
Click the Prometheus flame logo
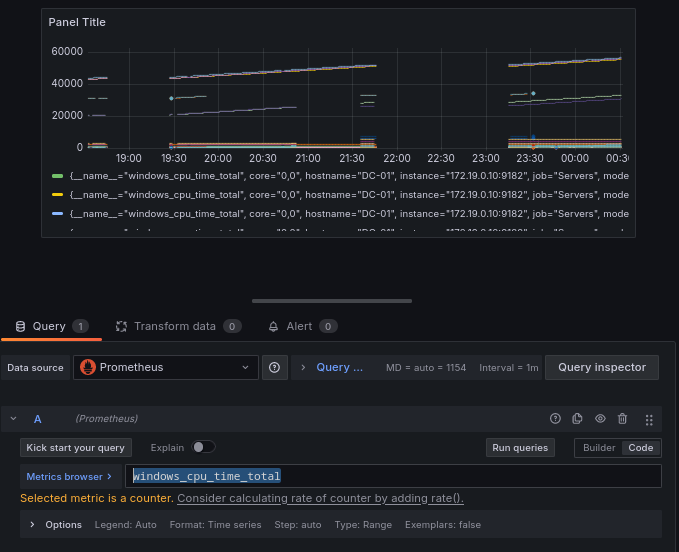pos(87,368)
